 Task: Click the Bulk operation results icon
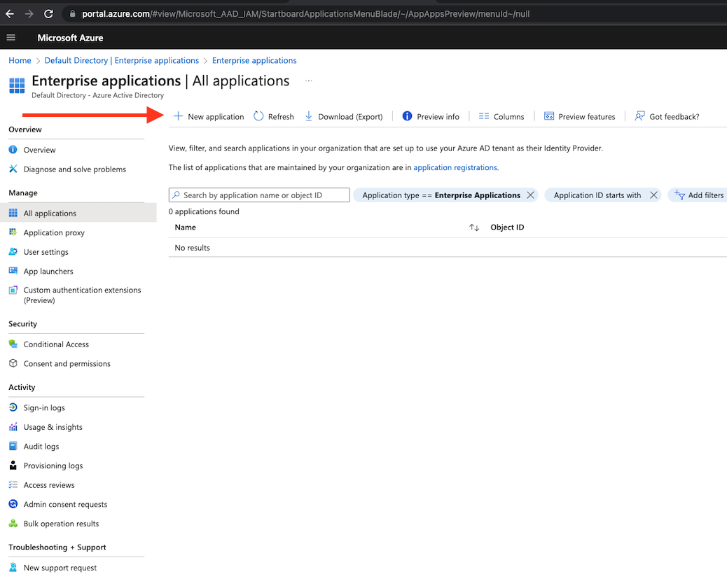tap(13, 523)
